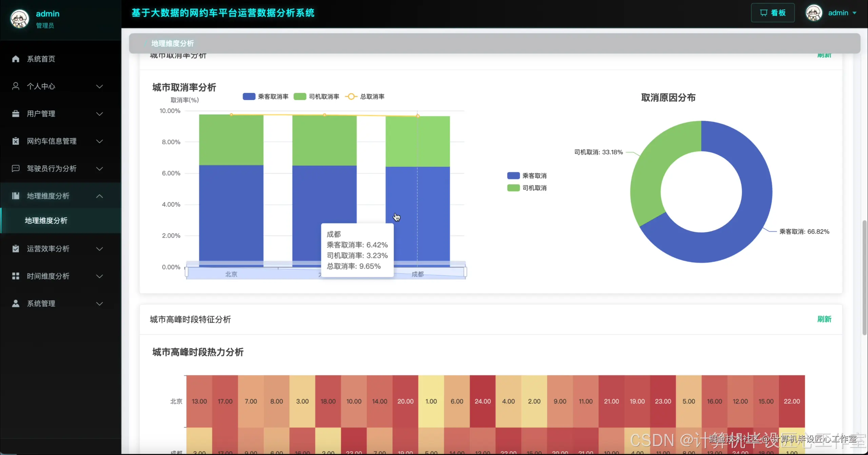Click the 城市高峰时段热力分析 heading

[198, 352]
